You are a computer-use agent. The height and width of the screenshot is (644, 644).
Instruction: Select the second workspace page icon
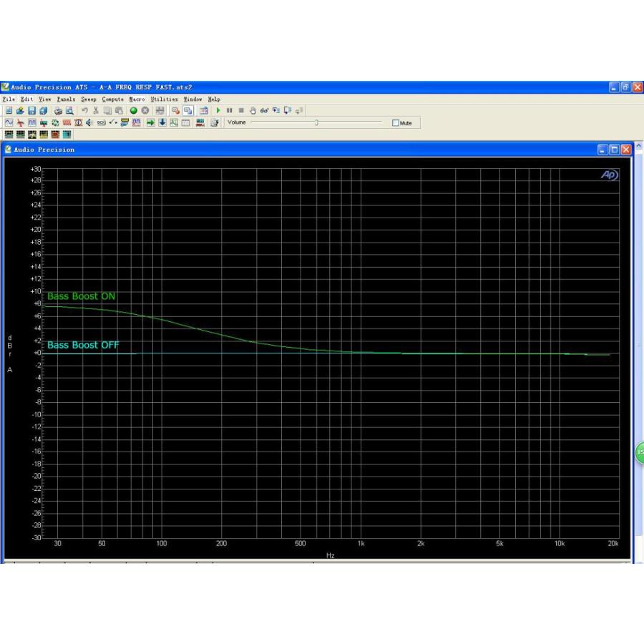click(x=20, y=135)
